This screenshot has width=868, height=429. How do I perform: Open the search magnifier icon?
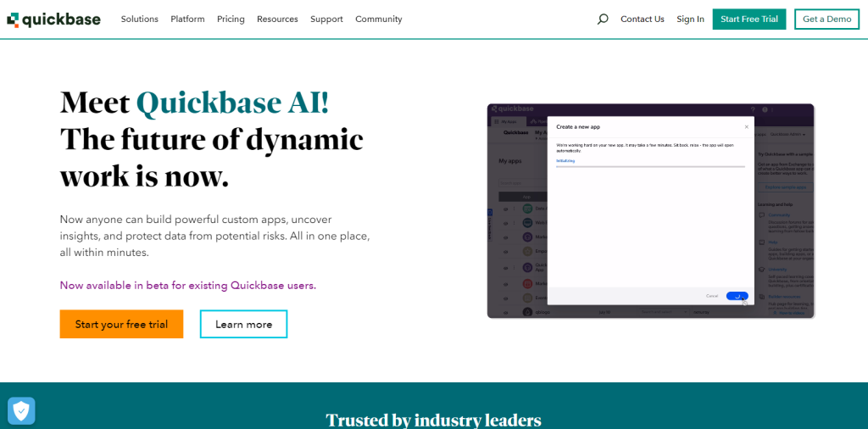tap(603, 19)
